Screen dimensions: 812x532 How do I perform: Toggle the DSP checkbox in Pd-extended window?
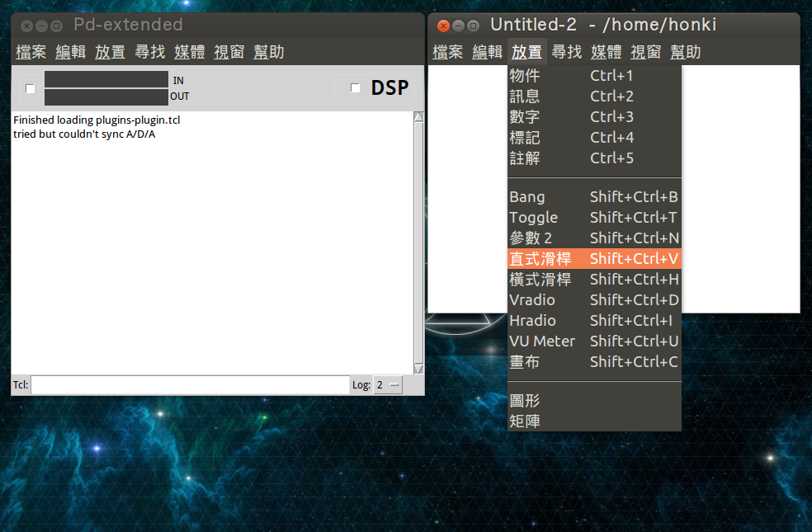[355, 88]
